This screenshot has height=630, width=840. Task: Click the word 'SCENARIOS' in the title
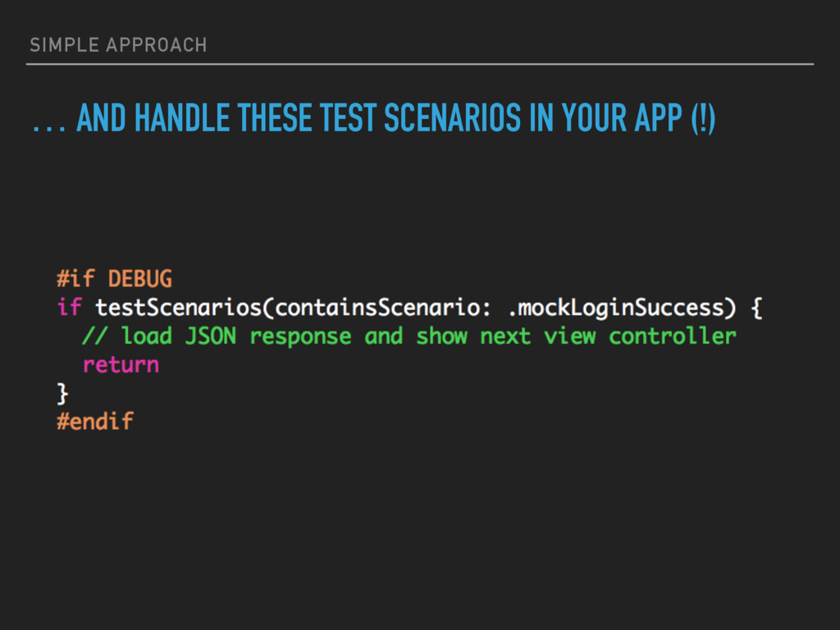(452, 118)
